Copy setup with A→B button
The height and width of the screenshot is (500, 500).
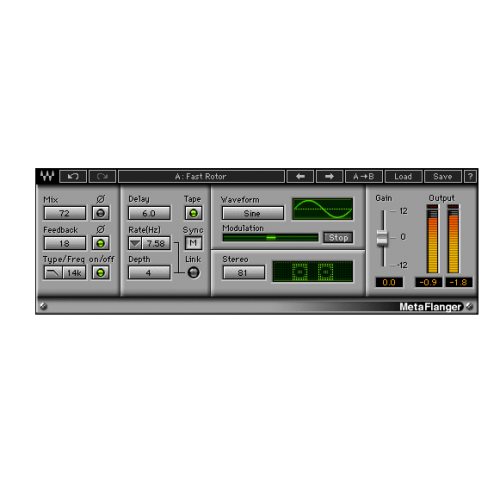coord(364,176)
